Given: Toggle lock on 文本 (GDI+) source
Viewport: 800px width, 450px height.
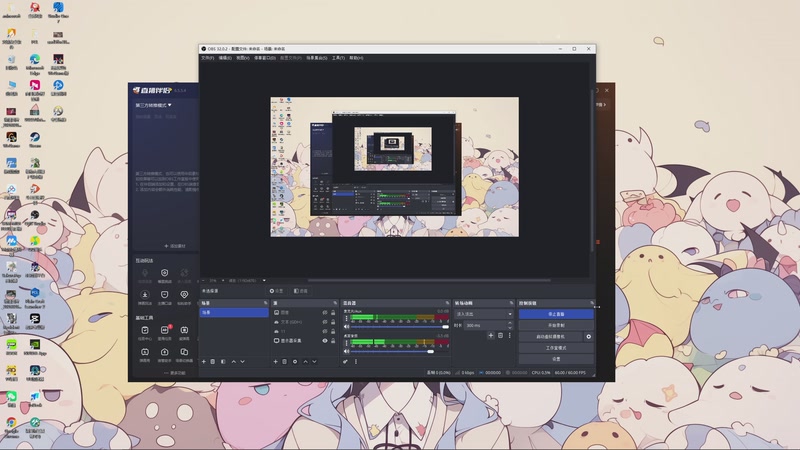Looking at the screenshot, I should click(333, 322).
